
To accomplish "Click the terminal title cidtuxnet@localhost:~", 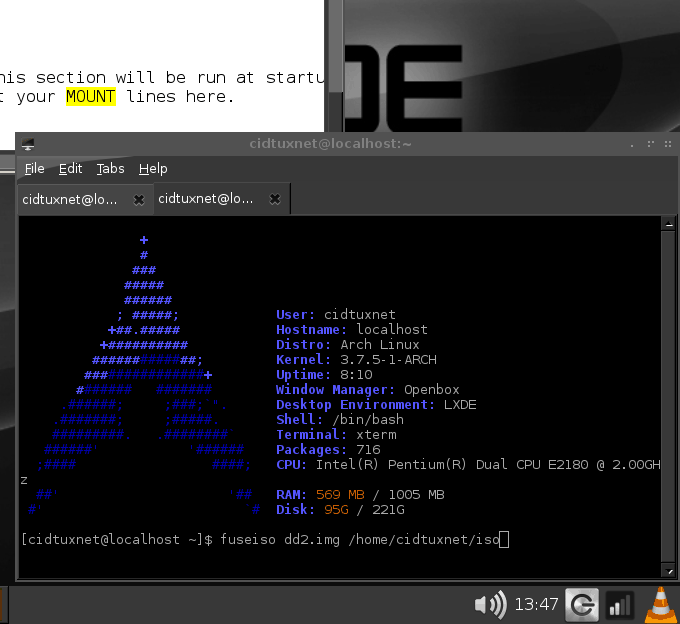I will [x=330, y=144].
